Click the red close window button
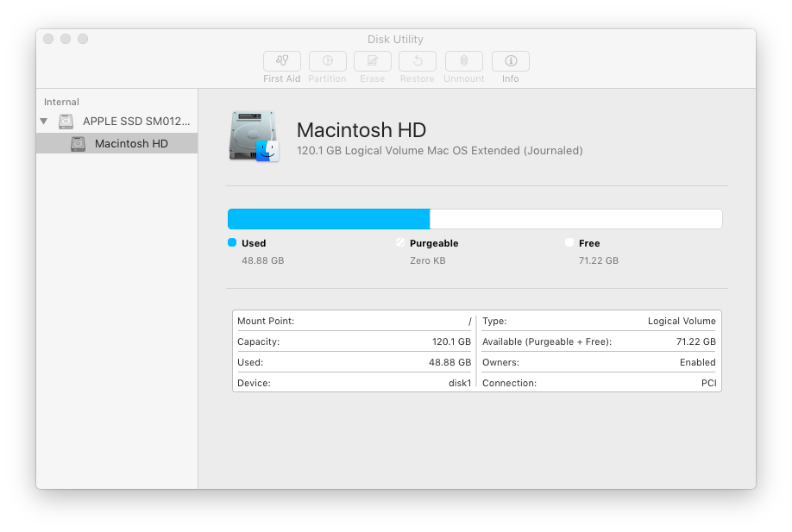Viewport: 792px width, 532px height. point(48,39)
